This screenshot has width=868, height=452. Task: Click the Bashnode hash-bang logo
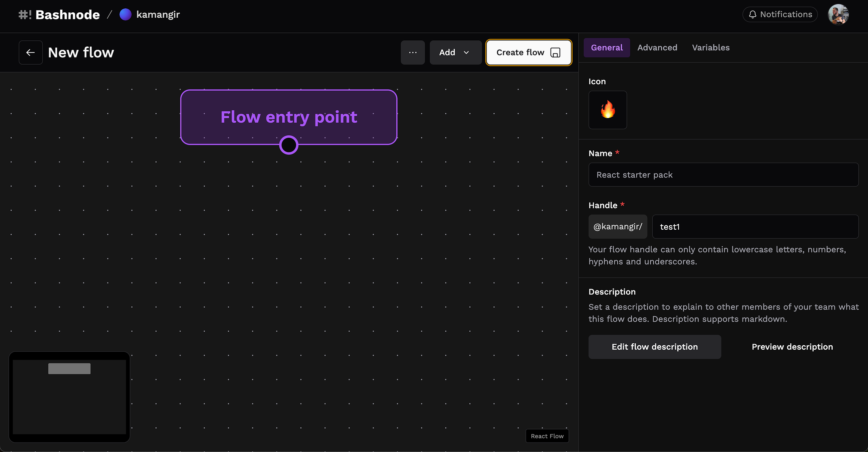point(25,14)
